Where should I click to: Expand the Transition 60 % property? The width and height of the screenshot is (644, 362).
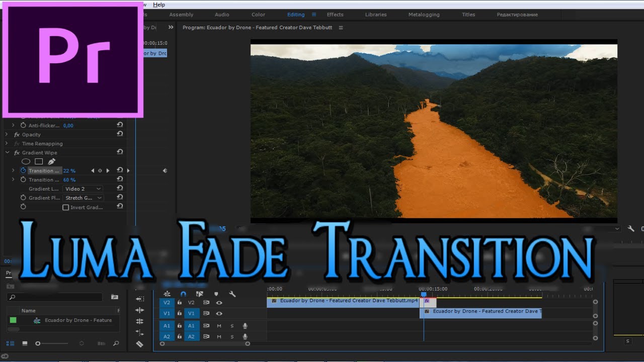14,179
